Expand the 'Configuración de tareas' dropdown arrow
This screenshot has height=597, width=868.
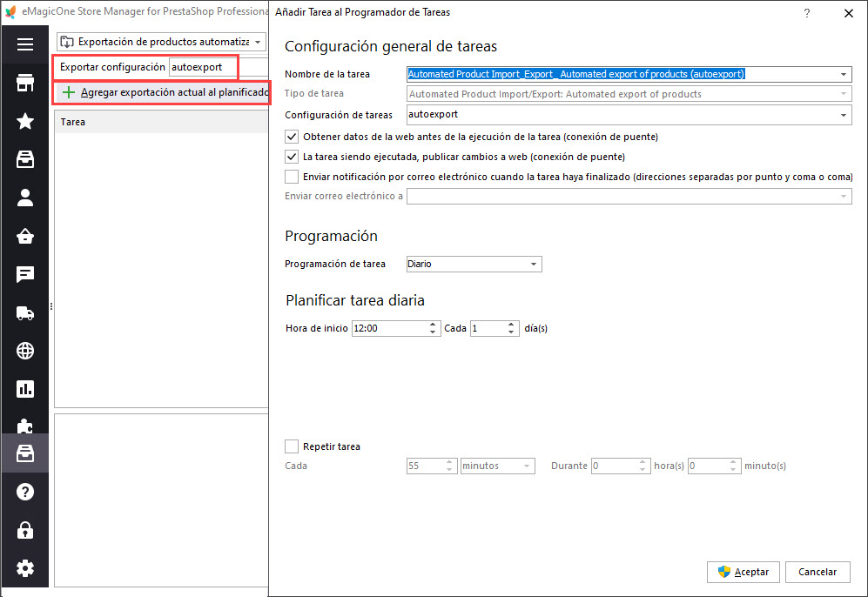tap(843, 115)
